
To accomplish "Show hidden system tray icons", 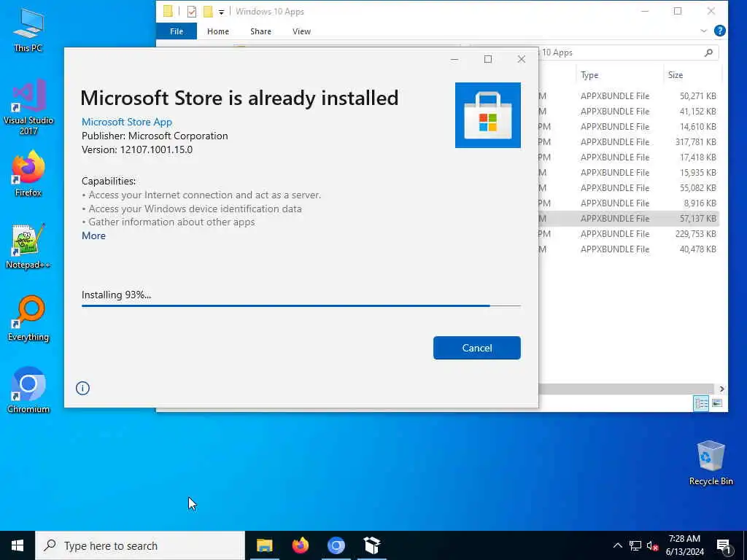I will point(617,545).
